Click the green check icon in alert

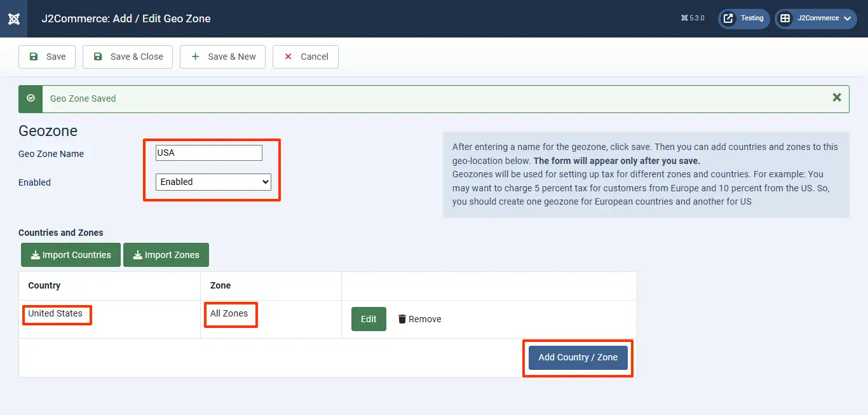click(x=31, y=99)
